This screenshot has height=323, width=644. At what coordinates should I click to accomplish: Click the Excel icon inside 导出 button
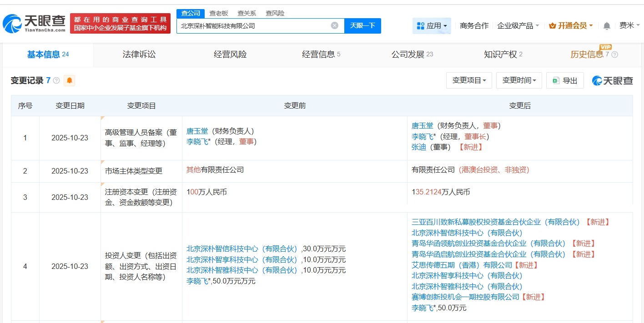click(x=556, y=80)
